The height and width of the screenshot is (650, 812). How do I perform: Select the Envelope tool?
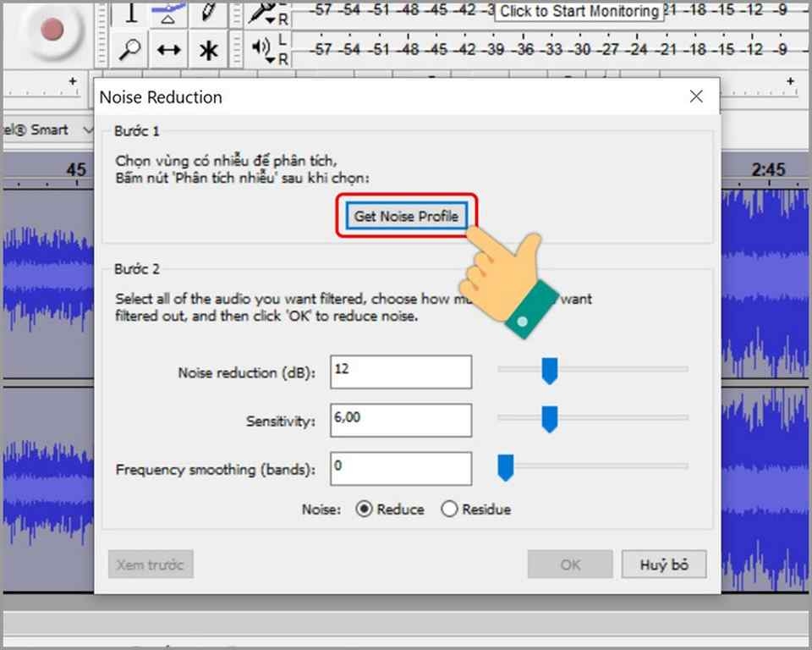click(x=169, y=13)
